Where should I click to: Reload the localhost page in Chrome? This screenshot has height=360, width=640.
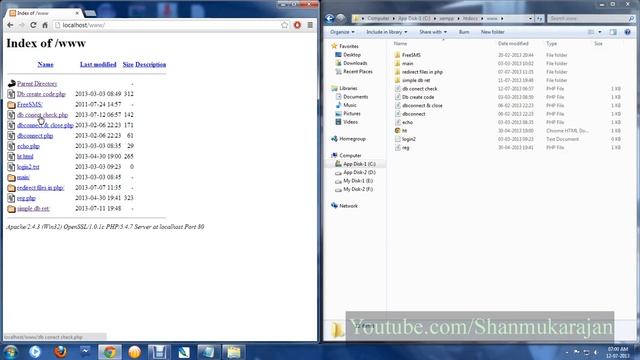coord(33,25)
